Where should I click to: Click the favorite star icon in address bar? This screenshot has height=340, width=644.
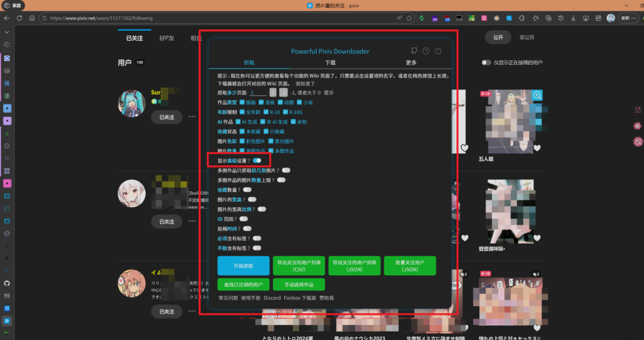coord(410,18)
